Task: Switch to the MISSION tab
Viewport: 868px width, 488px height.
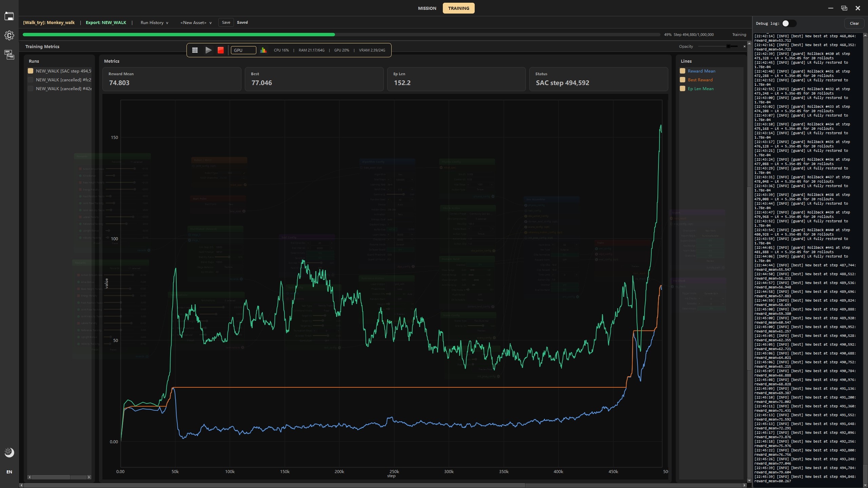Action: [427, 8]
